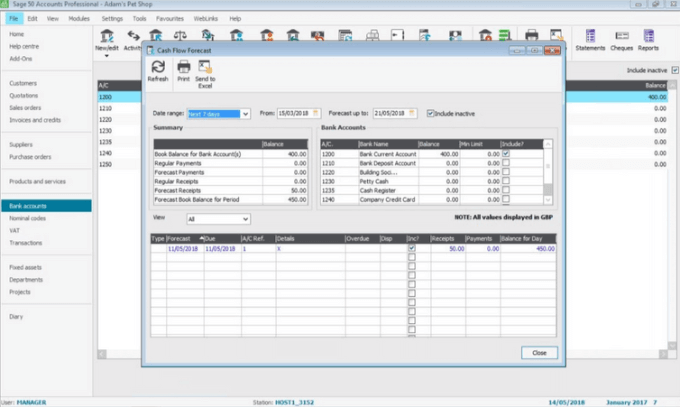680x407 pixels.
Task: Open the Reports toolbar icon
Action: 649,38
